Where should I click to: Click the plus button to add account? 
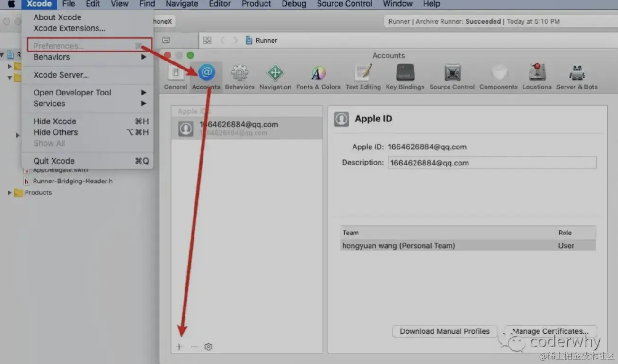click(179, 347)
